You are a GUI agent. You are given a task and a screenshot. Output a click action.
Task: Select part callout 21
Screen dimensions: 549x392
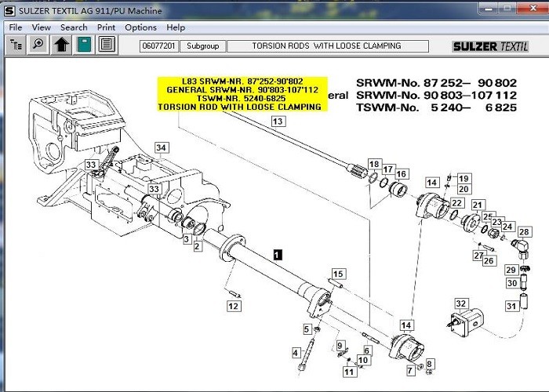[x=478, y=205]
